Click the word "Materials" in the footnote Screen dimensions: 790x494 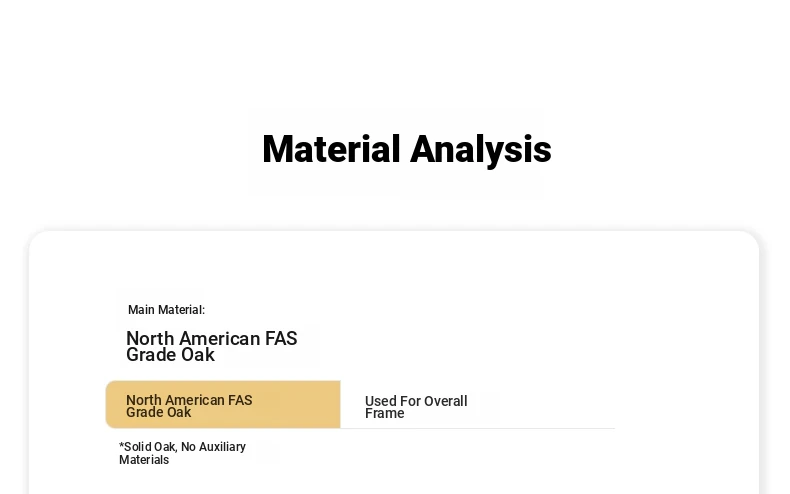[144, 460]
